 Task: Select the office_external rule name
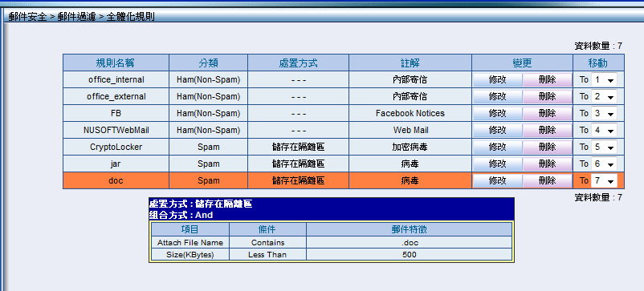coord(116,96)
